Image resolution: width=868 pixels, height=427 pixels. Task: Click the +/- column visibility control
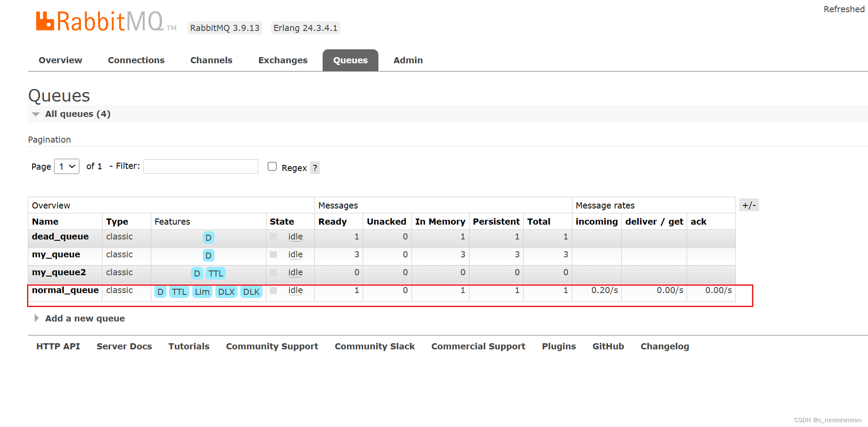(749, 205)
